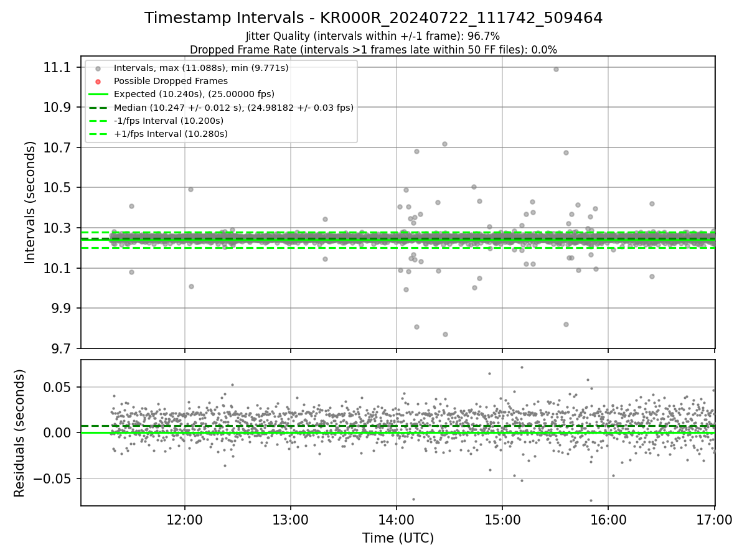Click legend entry '+1/fps Interval (10.280s)'
This screenshot has height=560, width=747.
click(x=171, y=134)
